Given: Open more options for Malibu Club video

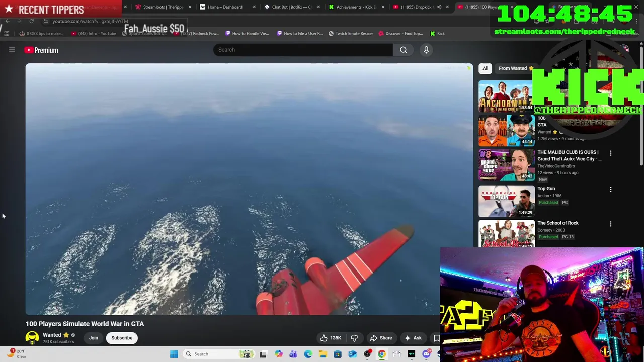Looking at the screenshot, I should tap(611, 153).
